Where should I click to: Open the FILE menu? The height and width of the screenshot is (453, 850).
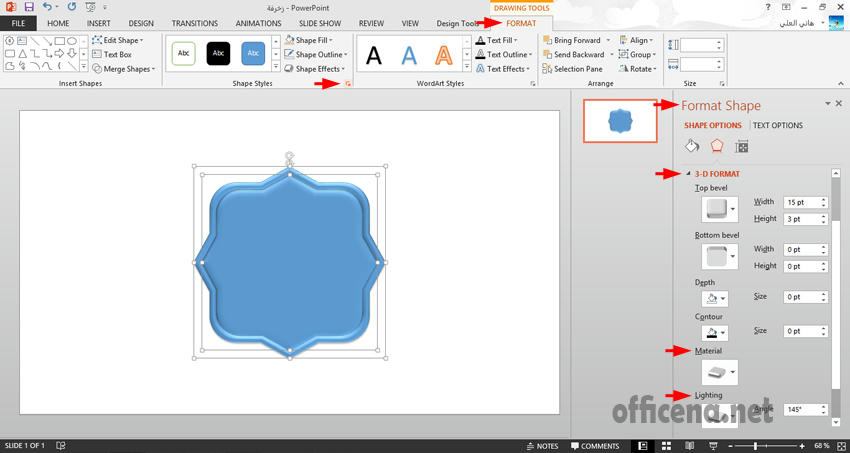tap(19, 23)
